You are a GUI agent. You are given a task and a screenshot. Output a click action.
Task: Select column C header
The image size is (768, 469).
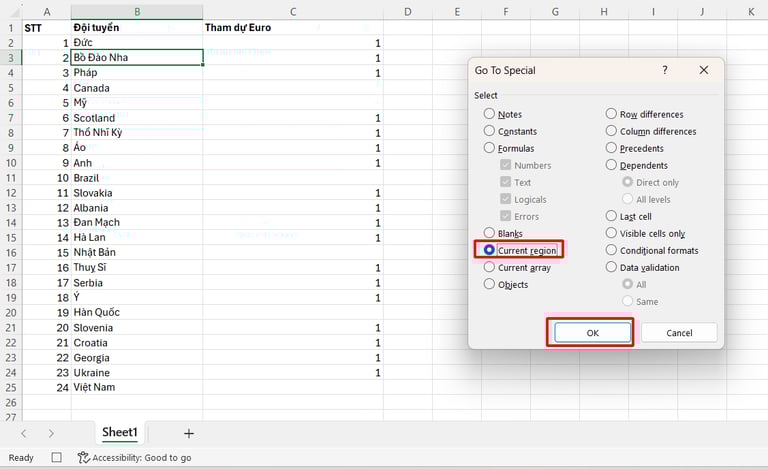293,12
